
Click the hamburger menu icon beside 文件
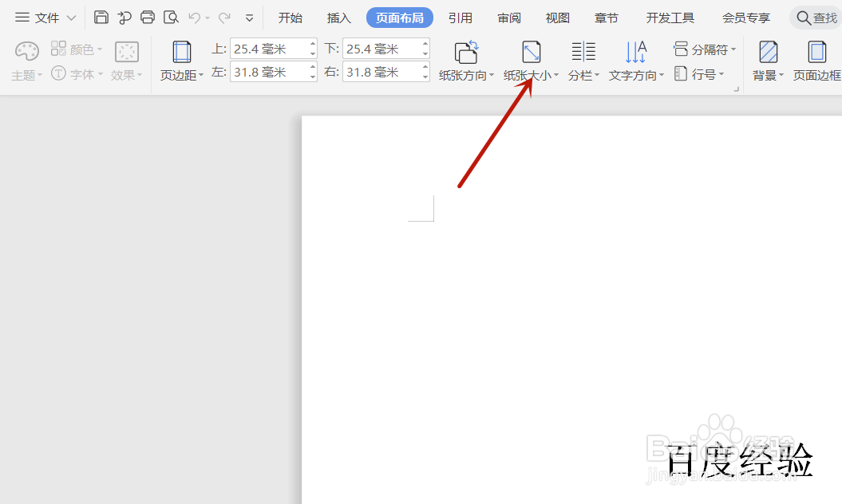(22, 18)
